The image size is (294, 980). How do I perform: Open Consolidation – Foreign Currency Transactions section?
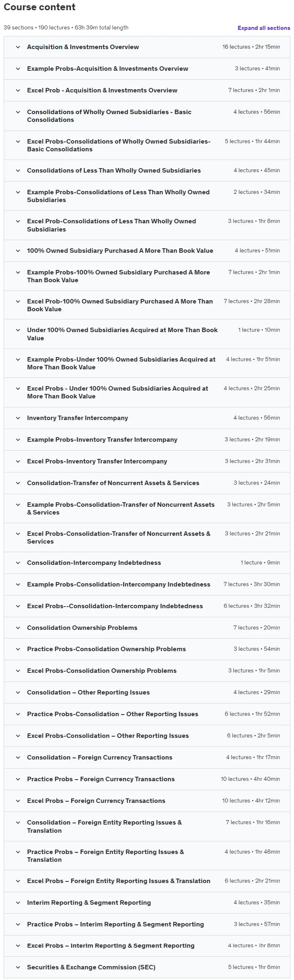click(x=147, y=757)
